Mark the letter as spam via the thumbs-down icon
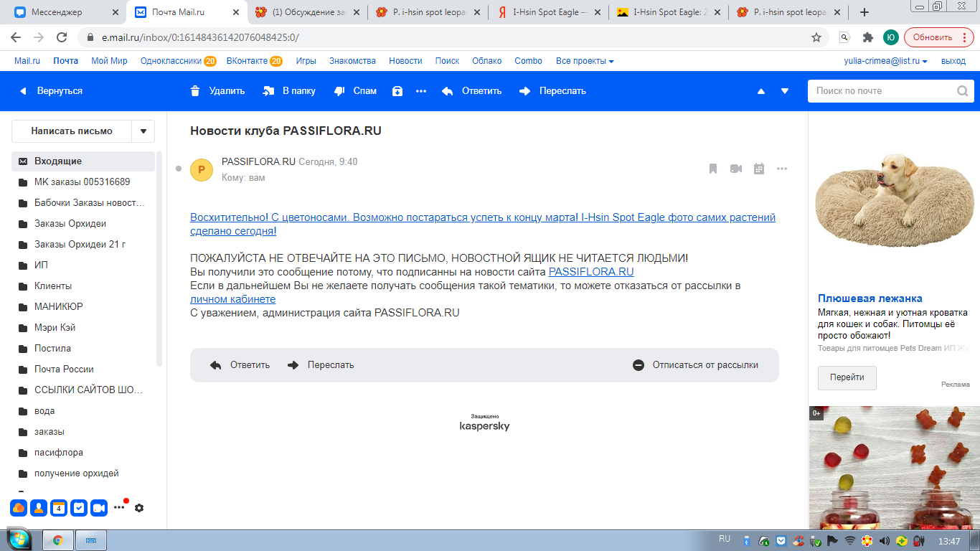This screenshot has width=980, height=551. tap(340, 91)
